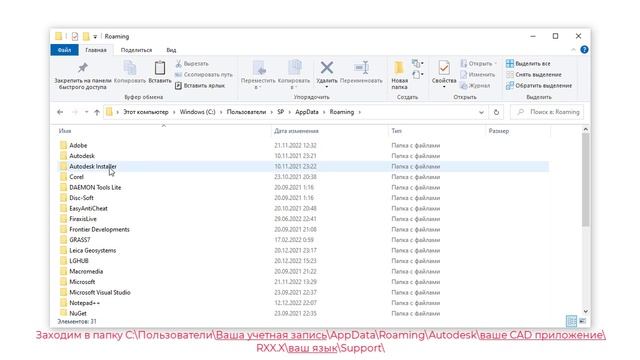Click Copy to (Копировать в) icon

(294, 68)
